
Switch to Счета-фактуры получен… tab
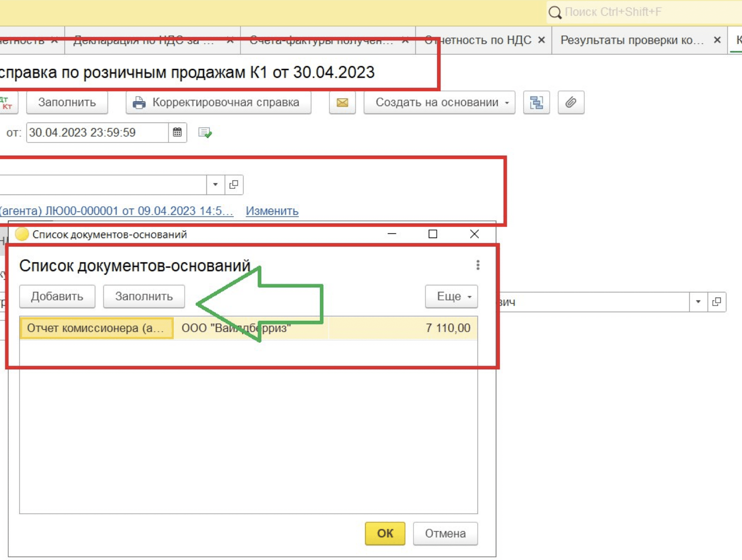coord(321,40)
